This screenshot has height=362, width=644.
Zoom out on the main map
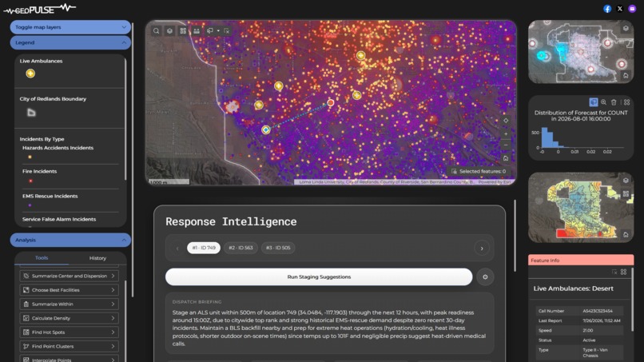(506, 145)
